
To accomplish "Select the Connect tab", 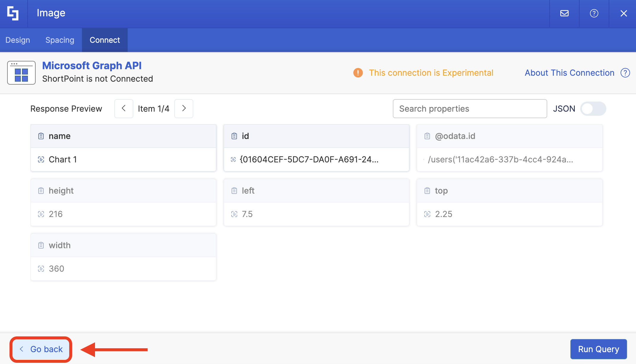I will 105,40.
